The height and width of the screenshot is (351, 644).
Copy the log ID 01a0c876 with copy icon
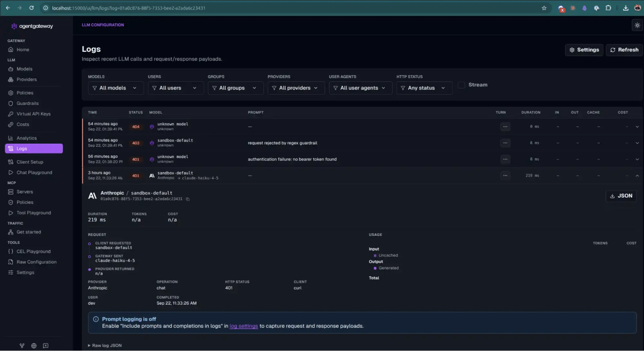pos(187,199)
